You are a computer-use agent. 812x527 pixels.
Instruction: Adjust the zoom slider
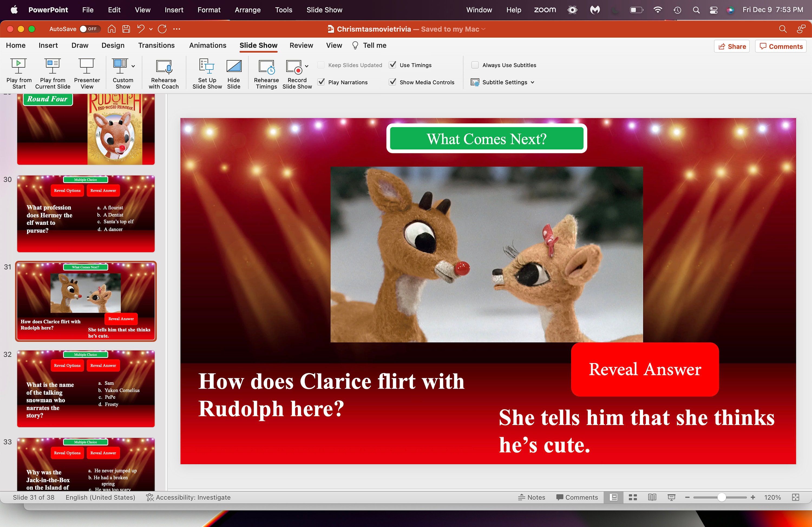click(x=721, y=497)
